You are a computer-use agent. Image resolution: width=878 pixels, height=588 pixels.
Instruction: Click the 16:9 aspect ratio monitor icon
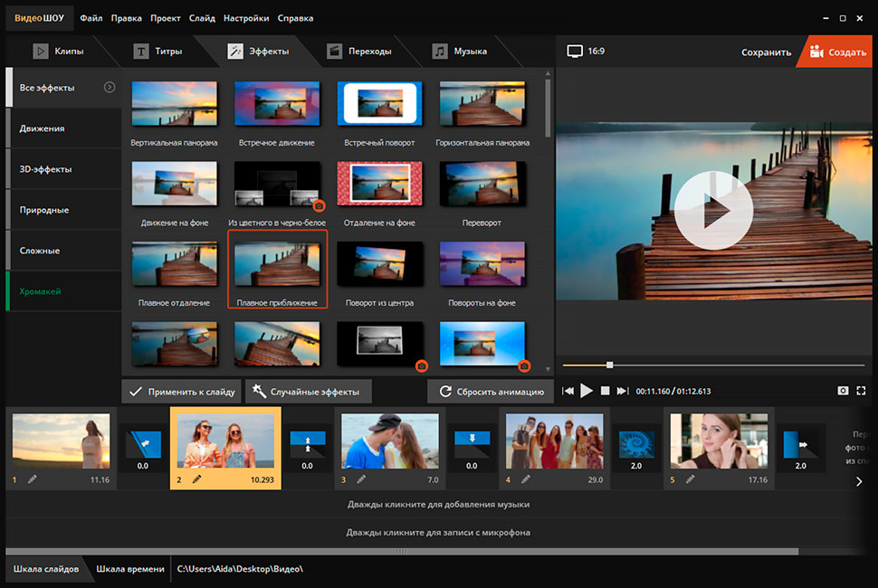575,51
